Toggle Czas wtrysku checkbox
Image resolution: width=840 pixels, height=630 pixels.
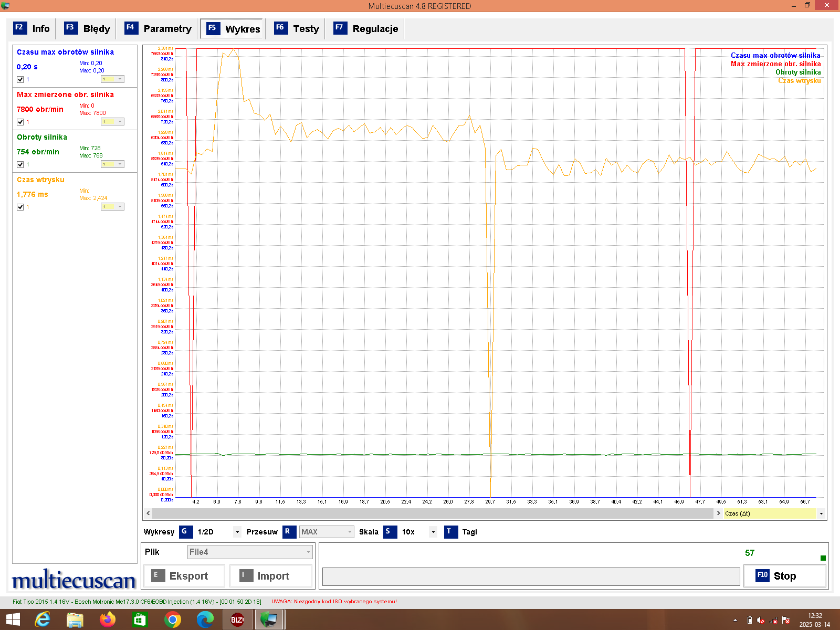(x=20, y=207)
